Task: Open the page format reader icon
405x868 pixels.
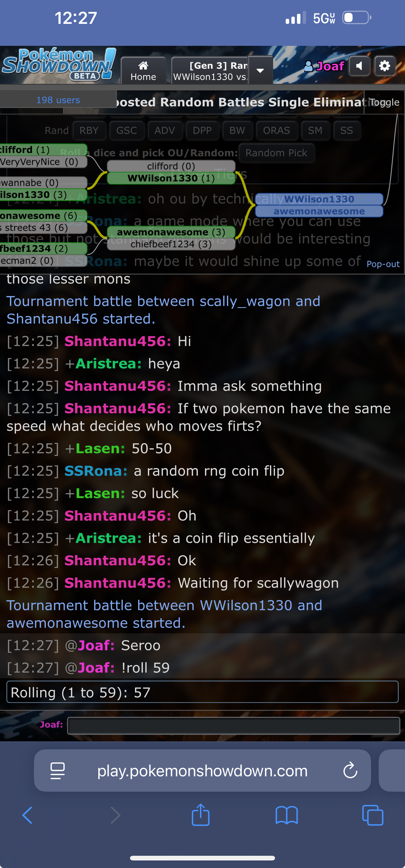Action: [57, 771]
